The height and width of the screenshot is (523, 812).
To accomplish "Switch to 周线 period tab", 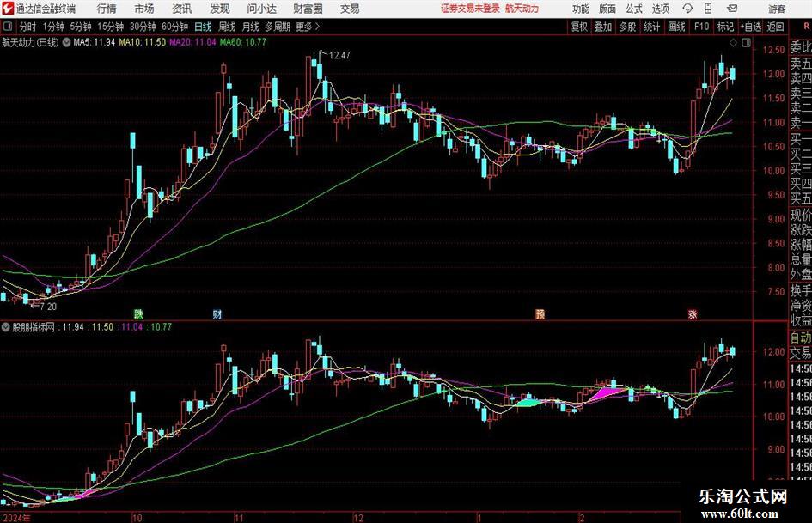I will point(226,27).
